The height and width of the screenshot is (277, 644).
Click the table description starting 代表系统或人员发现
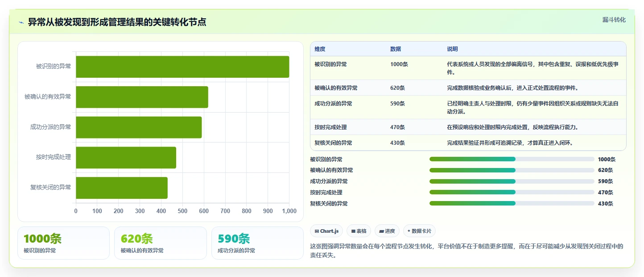[533, 68]
